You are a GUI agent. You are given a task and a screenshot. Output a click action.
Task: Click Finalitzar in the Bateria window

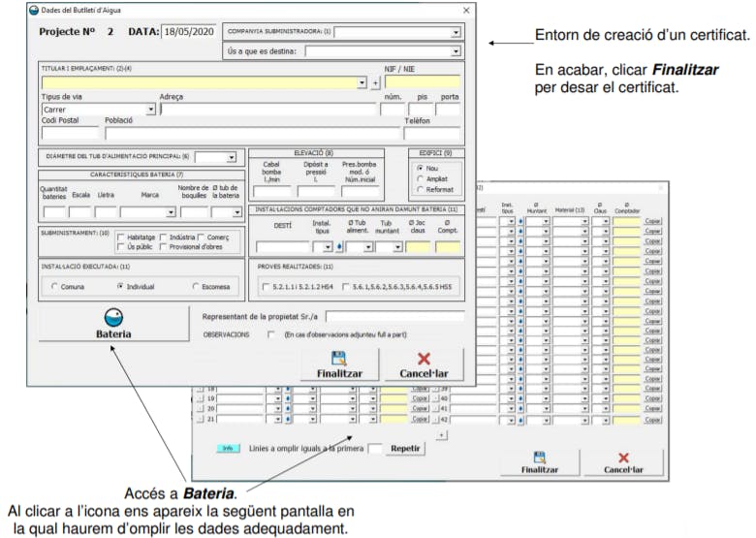[540, 463]
